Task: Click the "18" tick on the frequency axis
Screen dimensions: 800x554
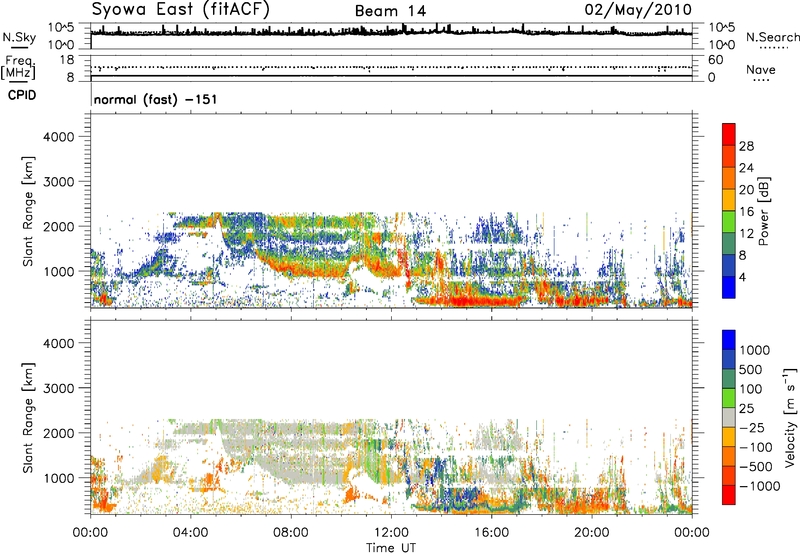Action: click(67, 60)
